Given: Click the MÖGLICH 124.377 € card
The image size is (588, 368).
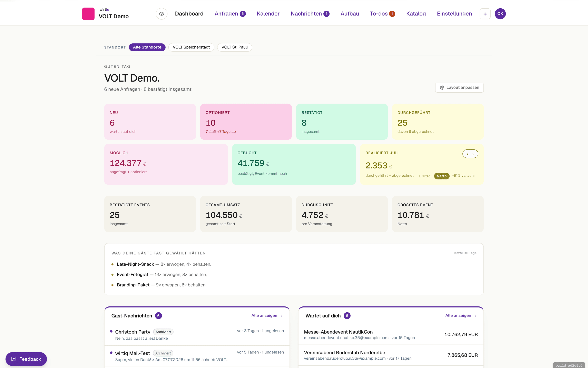Looking at the screenshot, I should coord(166,164).
